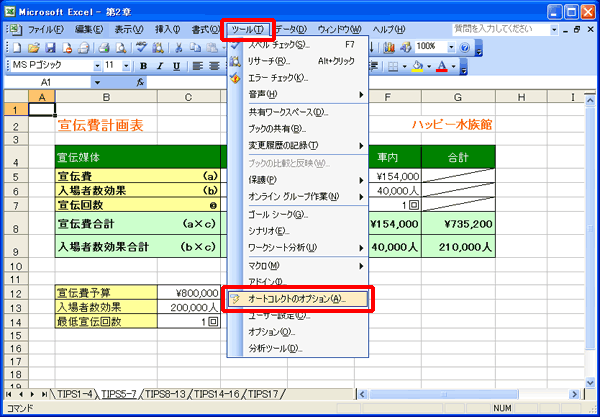Open Print Preview with magnifier page icon
This screenshot has width=600, height=417.
click(122, 47)
